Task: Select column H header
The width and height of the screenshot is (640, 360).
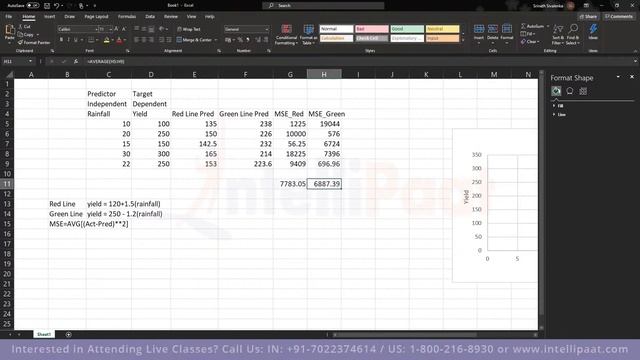Action: pyautogui.click(x=324, y=74)
